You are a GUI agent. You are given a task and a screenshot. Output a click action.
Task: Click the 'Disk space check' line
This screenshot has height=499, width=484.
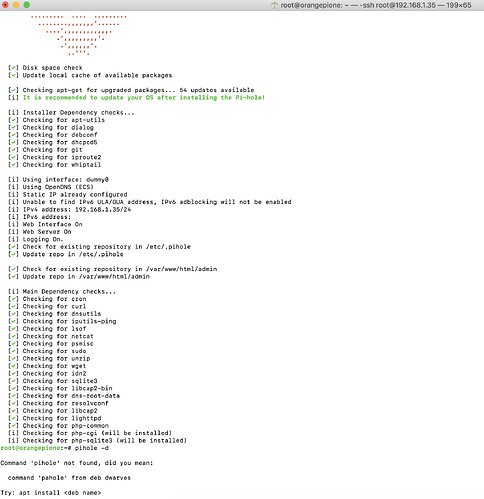pos(45,68)
